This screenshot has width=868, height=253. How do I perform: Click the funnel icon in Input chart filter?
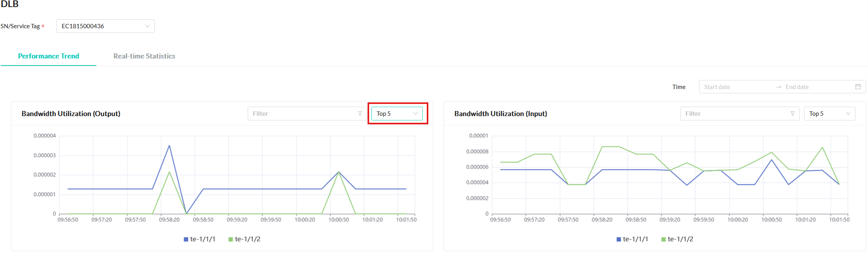coord(792,114)
